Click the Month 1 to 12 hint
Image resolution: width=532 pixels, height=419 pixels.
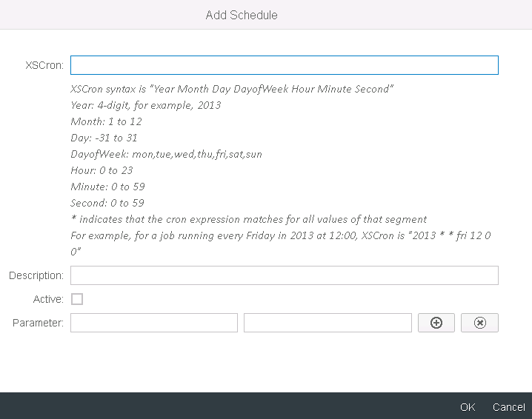tap(106, 121)
